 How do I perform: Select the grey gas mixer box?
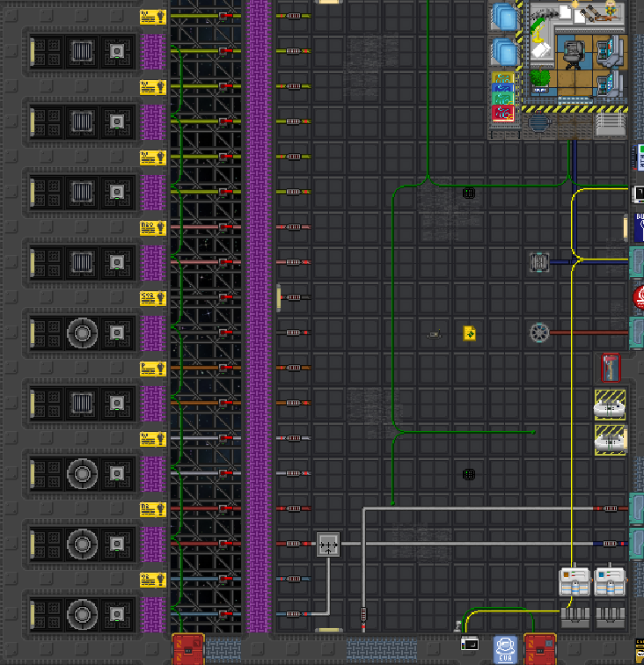(x=328, y=544)
